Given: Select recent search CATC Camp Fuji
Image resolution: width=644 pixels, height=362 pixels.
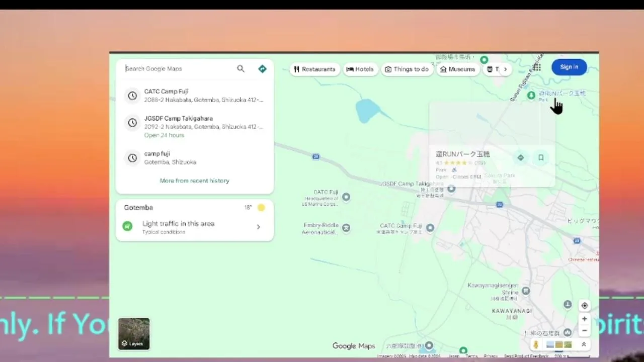Looking at the screenshot, I should [195, 96].
